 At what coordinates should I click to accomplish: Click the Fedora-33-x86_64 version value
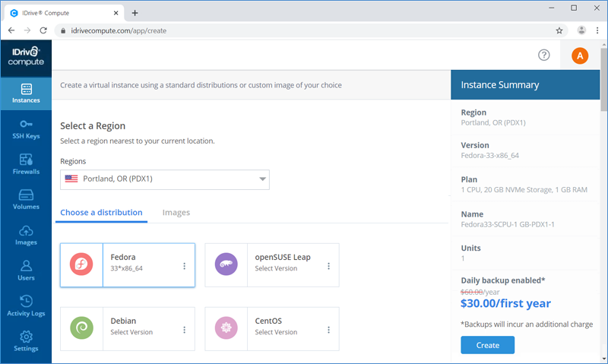point(489,156)
